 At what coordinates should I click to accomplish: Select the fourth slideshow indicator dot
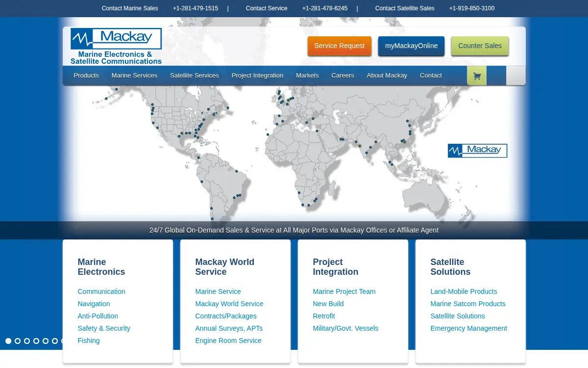click(x=36, y=341)
